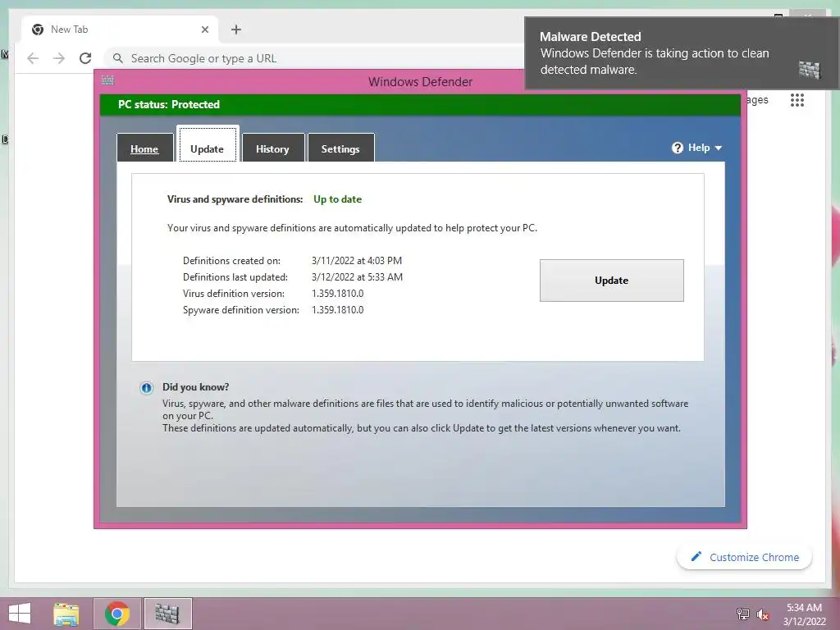Click the Chrome taskbar icon
The width and height of the screenshot is (840, 630).
click(x=117, y=614)
